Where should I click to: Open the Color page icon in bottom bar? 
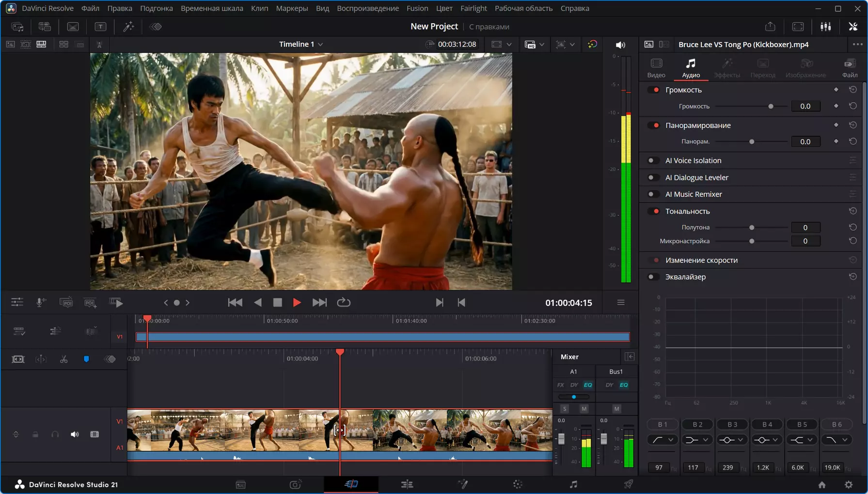518,484
